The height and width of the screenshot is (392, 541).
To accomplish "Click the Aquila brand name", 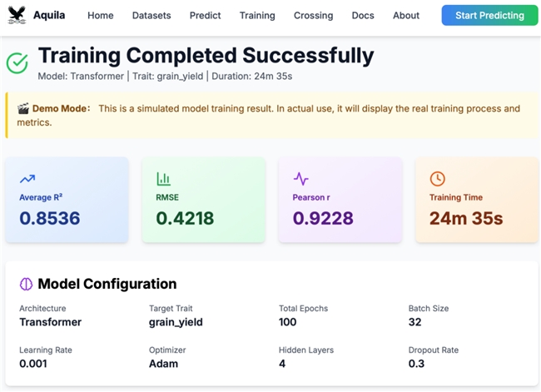I will pos(49,15).
